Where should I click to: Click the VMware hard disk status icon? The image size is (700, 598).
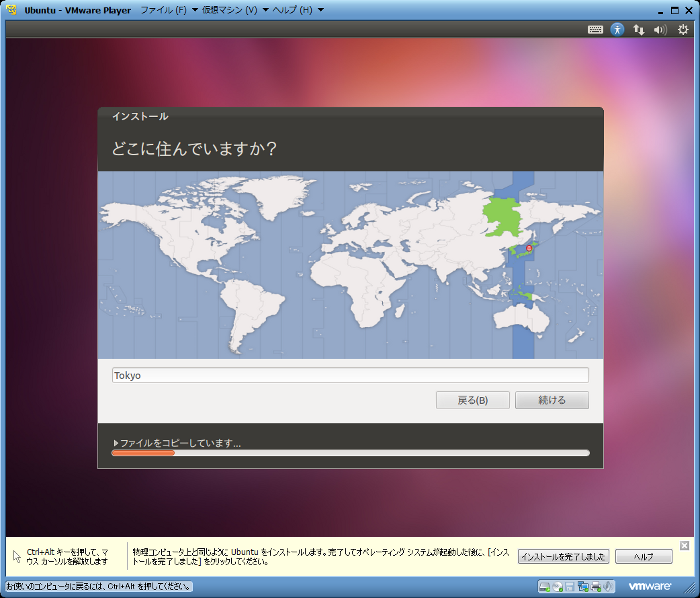point(544,587)
